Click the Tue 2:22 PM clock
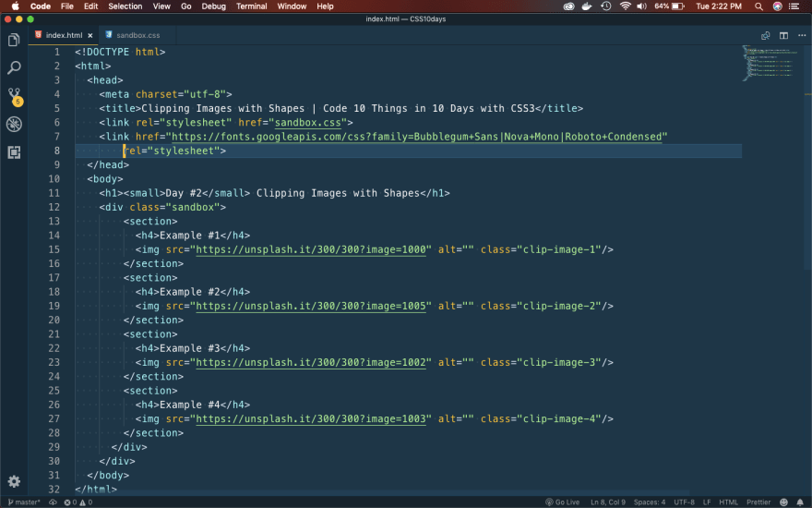 (718, 6)
